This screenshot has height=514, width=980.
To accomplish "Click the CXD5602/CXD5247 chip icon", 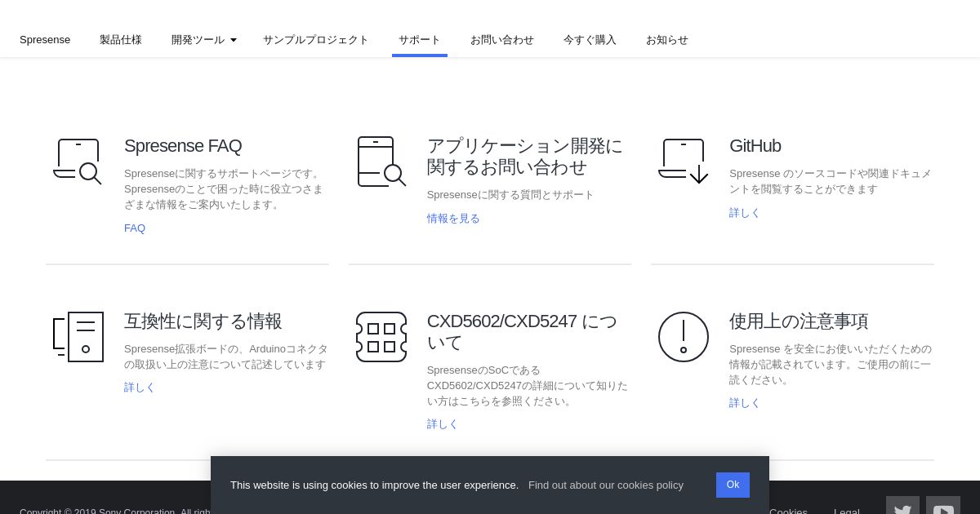I will click(x=381, y=337).
